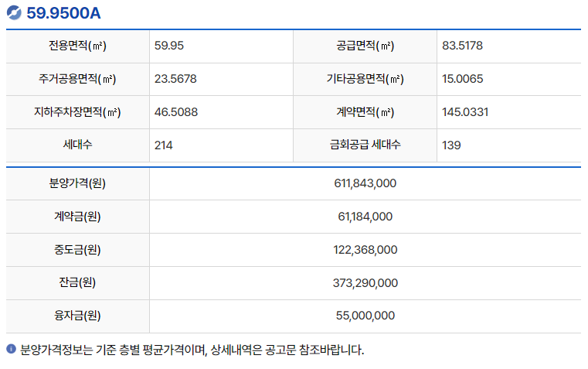Click the 계약면적(㎡) label
This screenshot has height=369, width=588.
tap(365, 112)
